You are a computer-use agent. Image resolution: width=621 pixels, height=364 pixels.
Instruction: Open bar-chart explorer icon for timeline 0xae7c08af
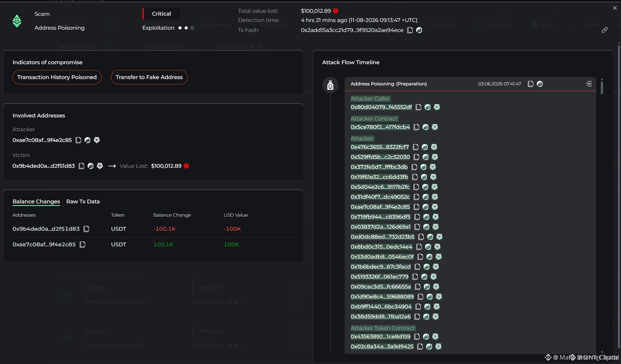click(x=426, y=207)
